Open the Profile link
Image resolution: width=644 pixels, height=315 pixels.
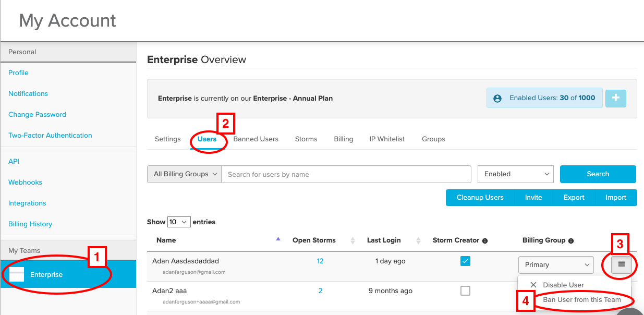tap(18, 73)
